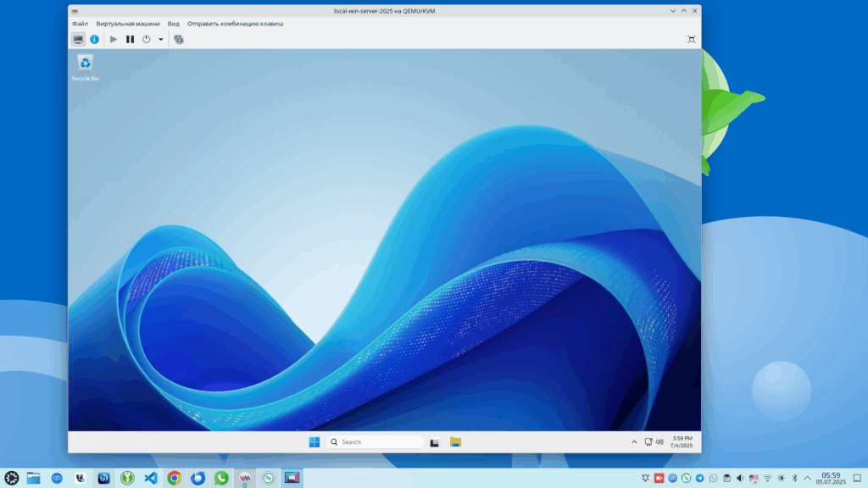Open the Виртуальная машина menu

[x=128, y=24]
